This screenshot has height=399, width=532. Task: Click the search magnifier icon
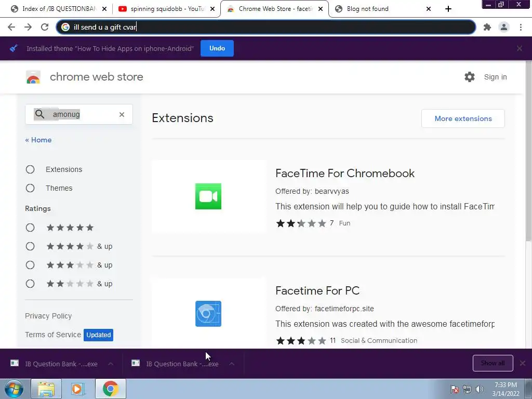39,114
